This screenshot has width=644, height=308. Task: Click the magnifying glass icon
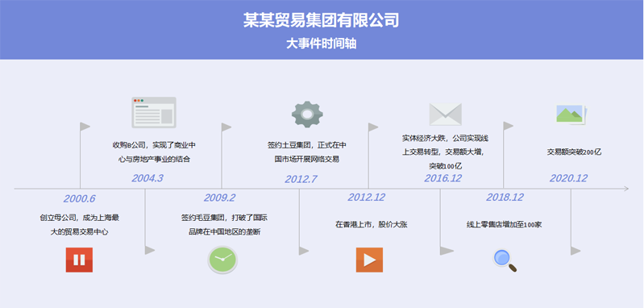tap(505, 260)
